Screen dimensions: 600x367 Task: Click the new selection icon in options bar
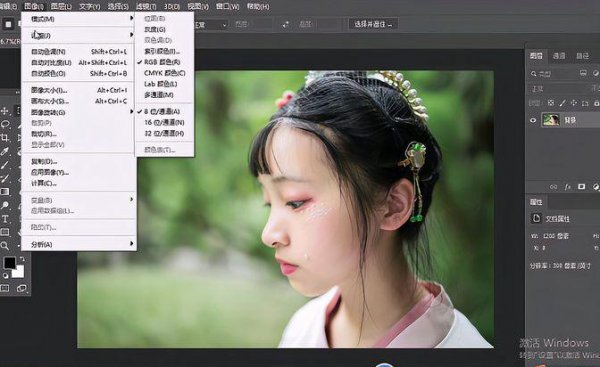point(8,24)
